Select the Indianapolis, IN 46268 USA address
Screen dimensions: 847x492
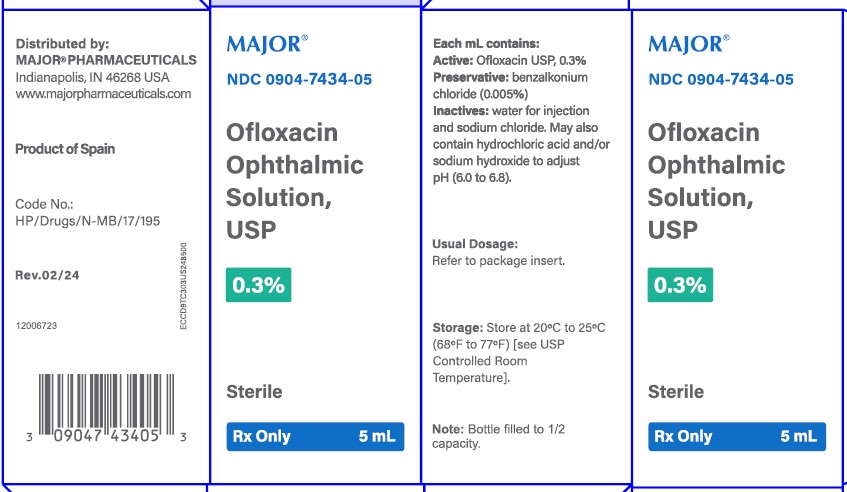point(93,77)
